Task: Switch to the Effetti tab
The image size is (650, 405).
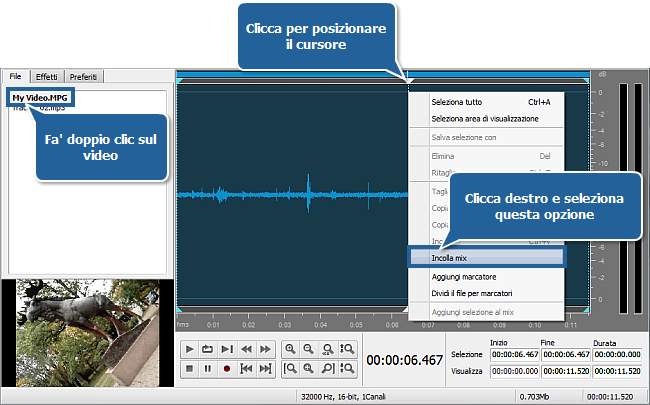Action: (x=48, y=76)
